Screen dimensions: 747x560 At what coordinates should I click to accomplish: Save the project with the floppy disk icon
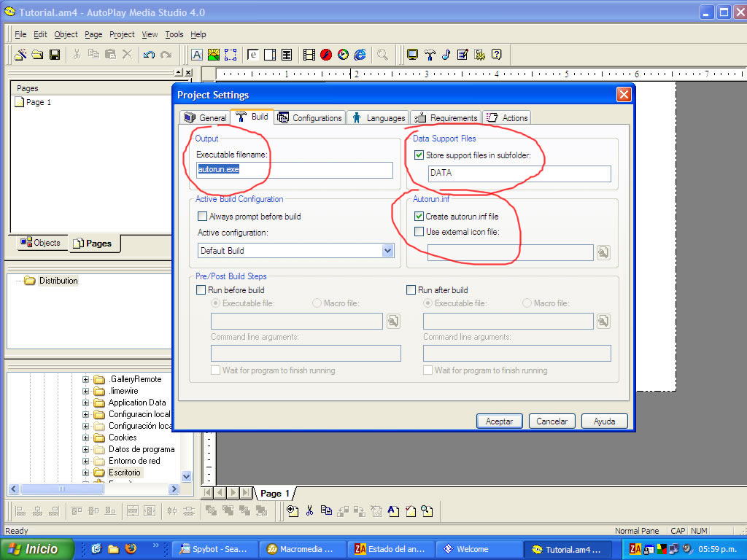[55, 55]
